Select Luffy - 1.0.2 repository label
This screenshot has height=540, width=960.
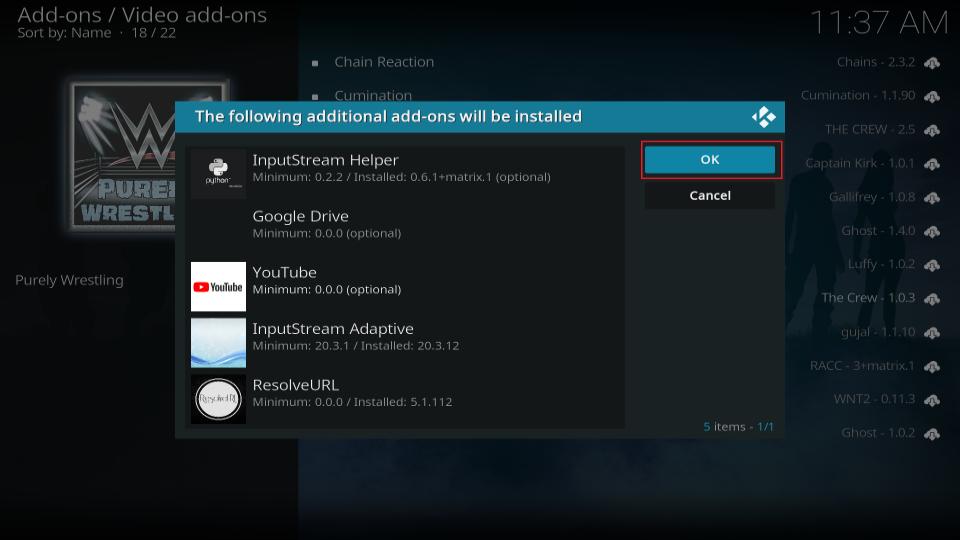(881, 264)
